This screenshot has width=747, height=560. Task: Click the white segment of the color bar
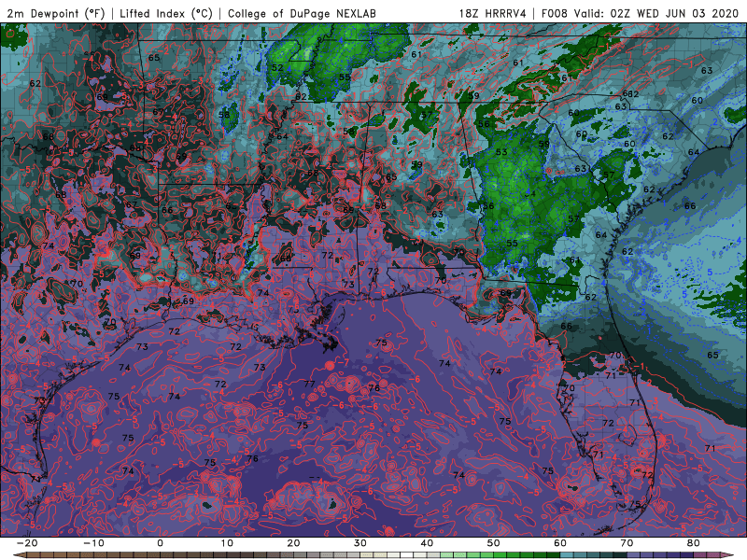pos(407,555)
